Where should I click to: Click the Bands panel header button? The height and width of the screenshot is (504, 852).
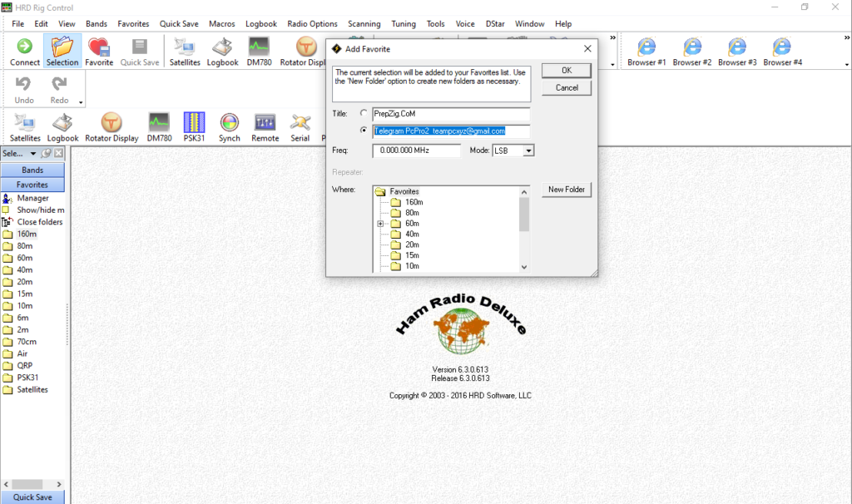click(32, 170)
